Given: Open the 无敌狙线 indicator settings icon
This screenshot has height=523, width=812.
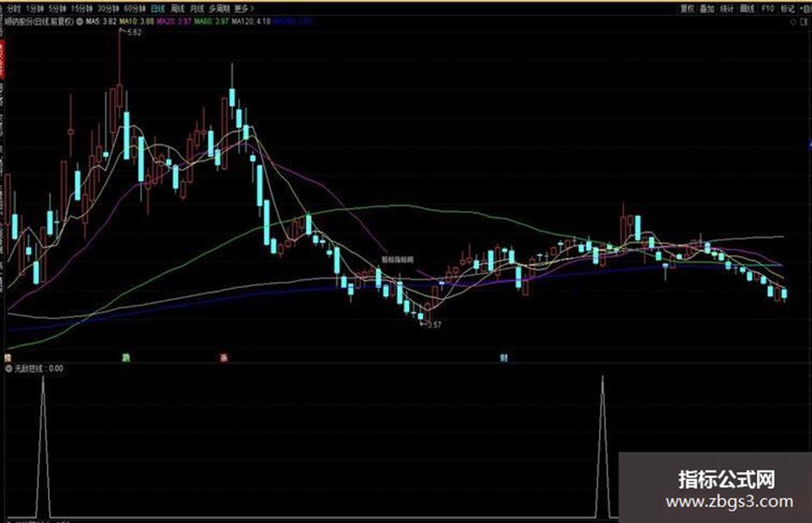Looking at the screenshot, I should coord(9,368).
